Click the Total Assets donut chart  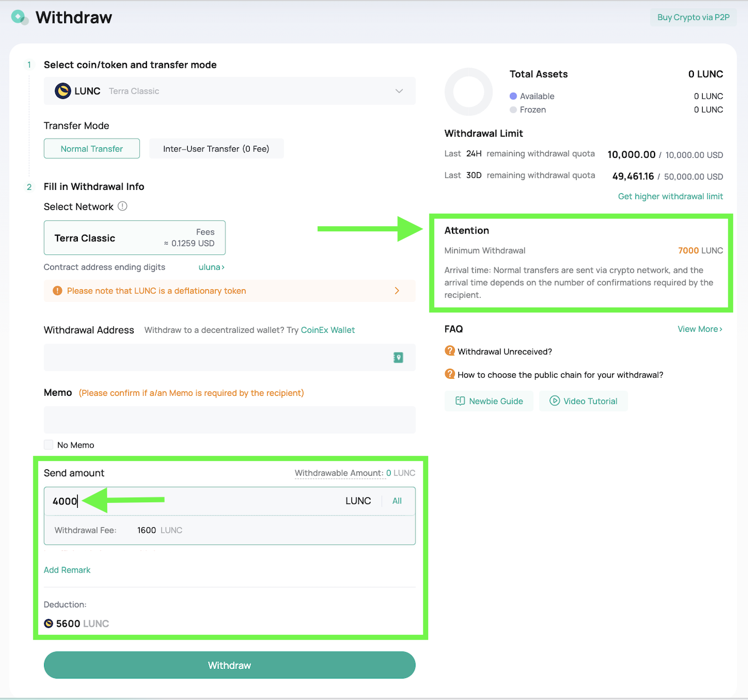click(x=468, y=92)
